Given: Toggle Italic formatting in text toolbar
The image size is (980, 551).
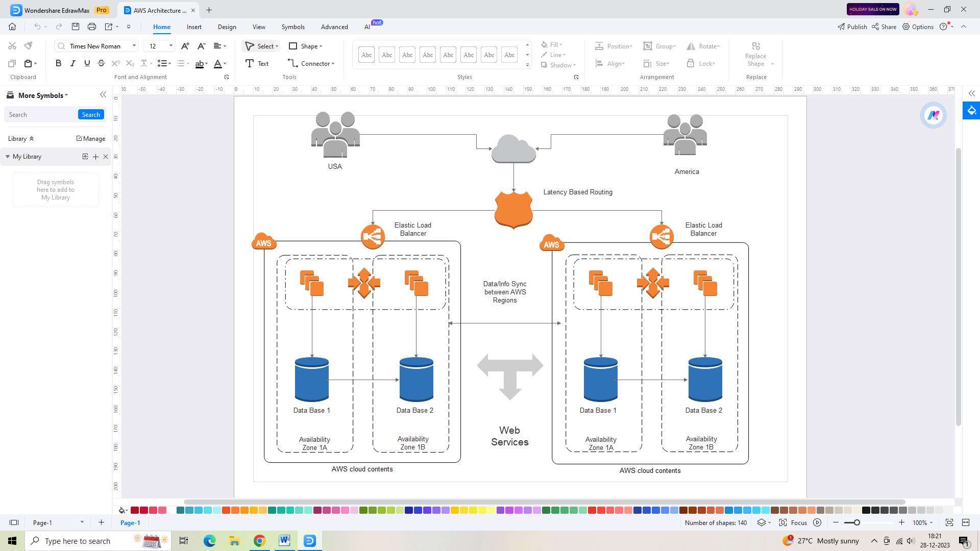Looking at the screenshot, I should [x=72, y=63].
